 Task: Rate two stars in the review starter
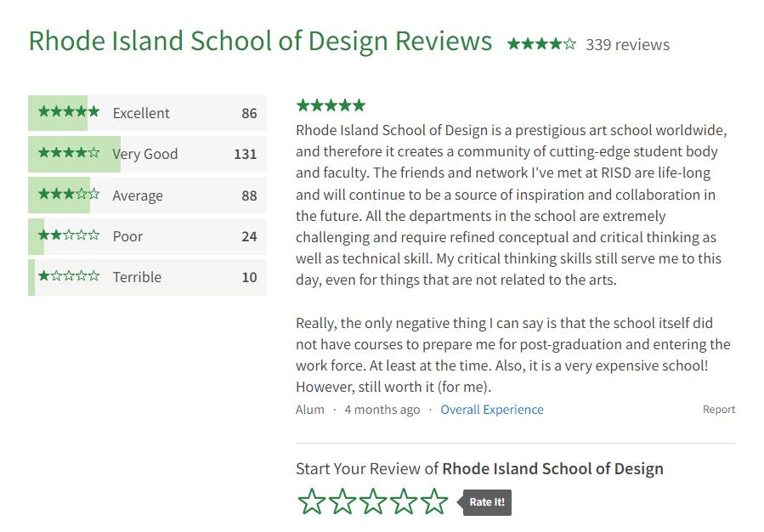coord(342,501)
